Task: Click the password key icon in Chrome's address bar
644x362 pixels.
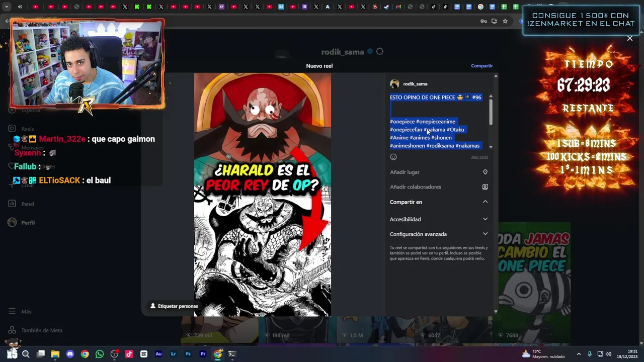Action: (x=484, y=21)
